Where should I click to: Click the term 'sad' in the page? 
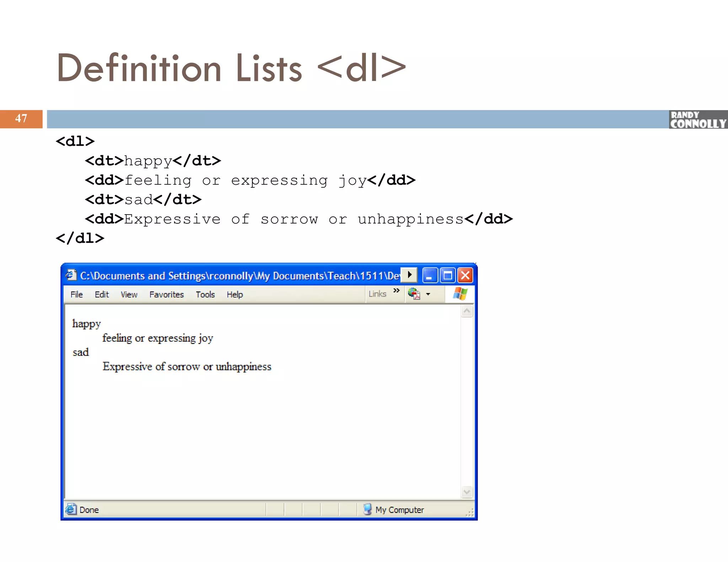tap(80, 352)
